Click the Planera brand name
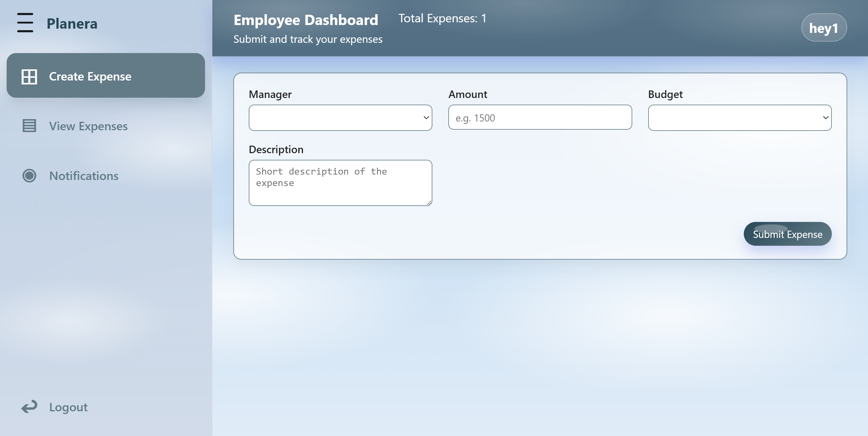Image resolution: width=868 pixels, height=436 pixels. [x=72, y=24]
